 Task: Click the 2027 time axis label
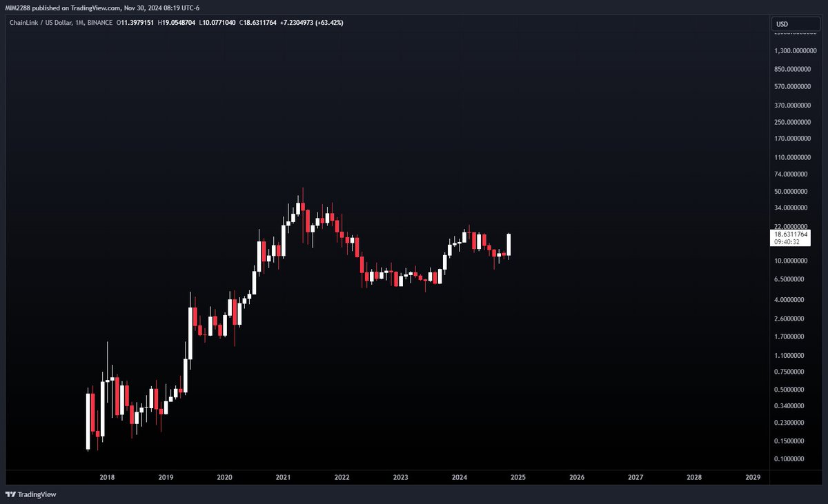(636, 477)
